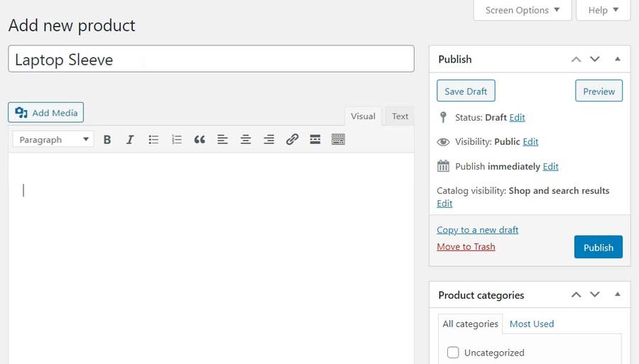639x364 pixels.
Task: Move Product categories panel up
Action: point(576,294)
